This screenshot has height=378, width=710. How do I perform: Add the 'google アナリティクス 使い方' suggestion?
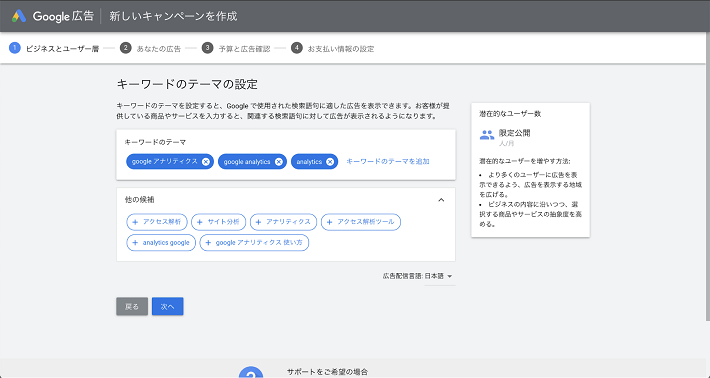[254, 243]
